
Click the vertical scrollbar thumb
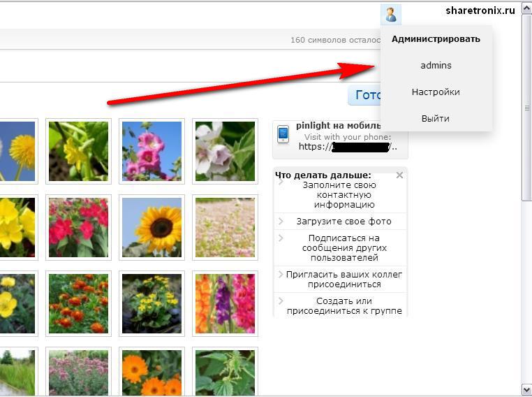[x=526, y=108]
